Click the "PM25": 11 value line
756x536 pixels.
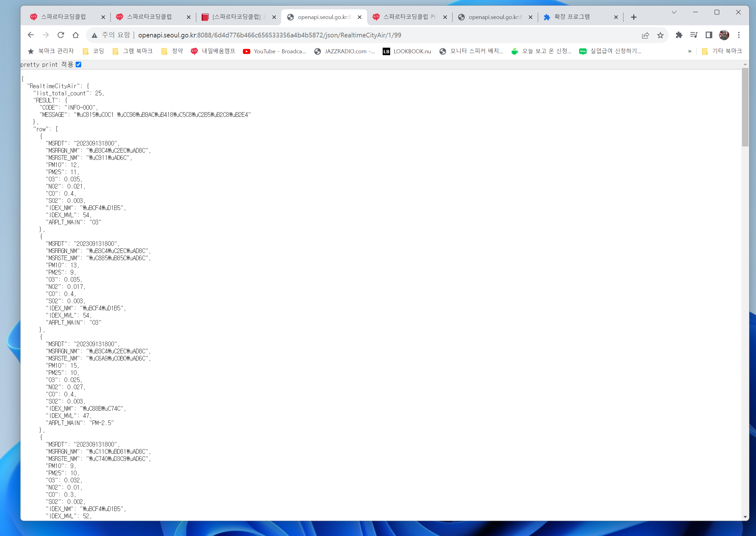[x=62, y=172]
